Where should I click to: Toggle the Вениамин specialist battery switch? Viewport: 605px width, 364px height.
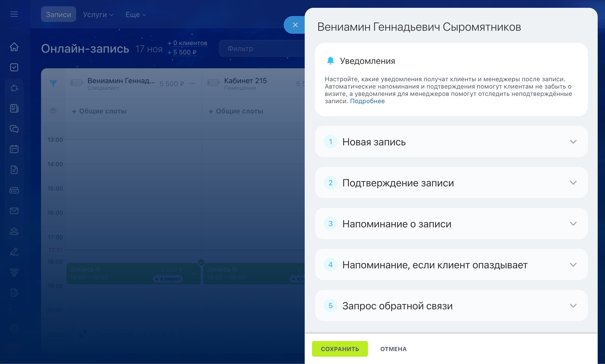[x=76, y=83]
